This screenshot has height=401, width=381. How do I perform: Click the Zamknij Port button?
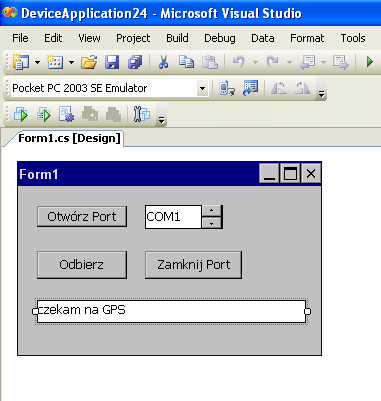pyautogui.click(x=194, y=265)
